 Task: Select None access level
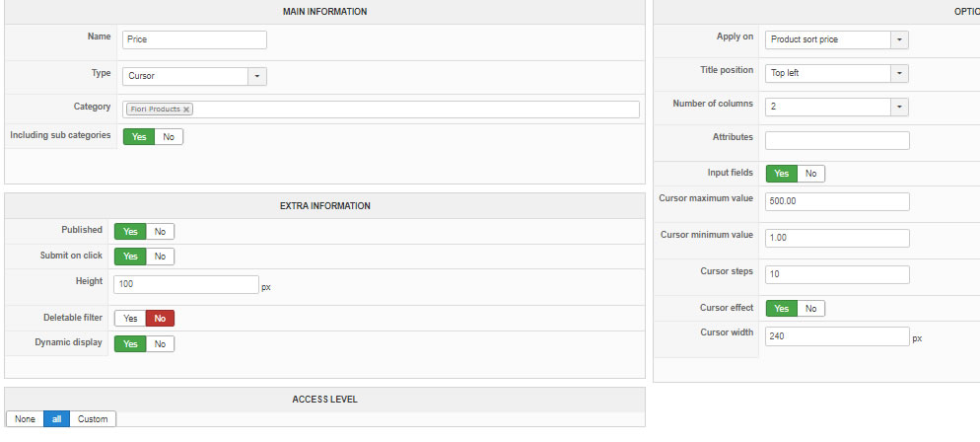(25, 419)
